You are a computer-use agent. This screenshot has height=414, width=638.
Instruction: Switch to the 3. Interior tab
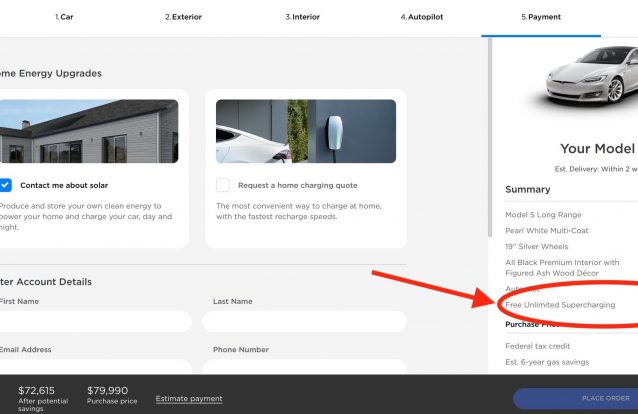303,17
